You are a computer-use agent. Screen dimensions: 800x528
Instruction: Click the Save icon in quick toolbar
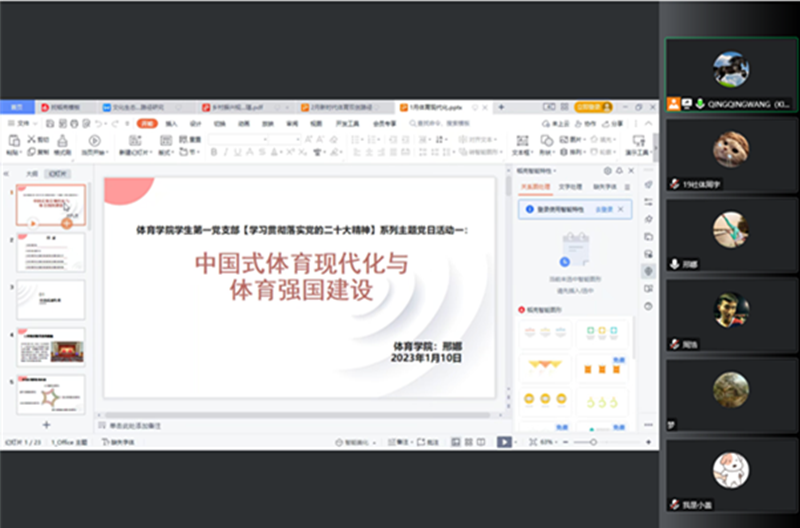50,123
